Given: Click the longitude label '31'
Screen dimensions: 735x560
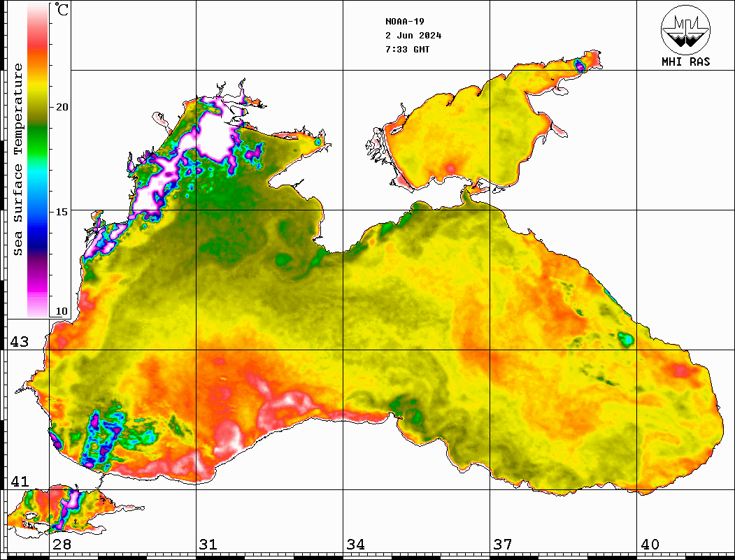Looking at the screenshot, I should click(208, 544).
